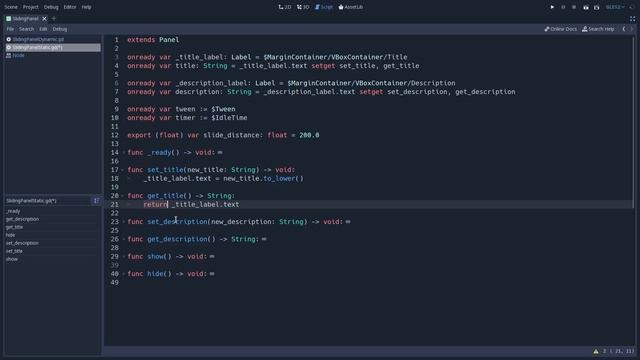Screen dimensions: 640x360
Task: Go to next edited document arrow
Action: [631, 29]
